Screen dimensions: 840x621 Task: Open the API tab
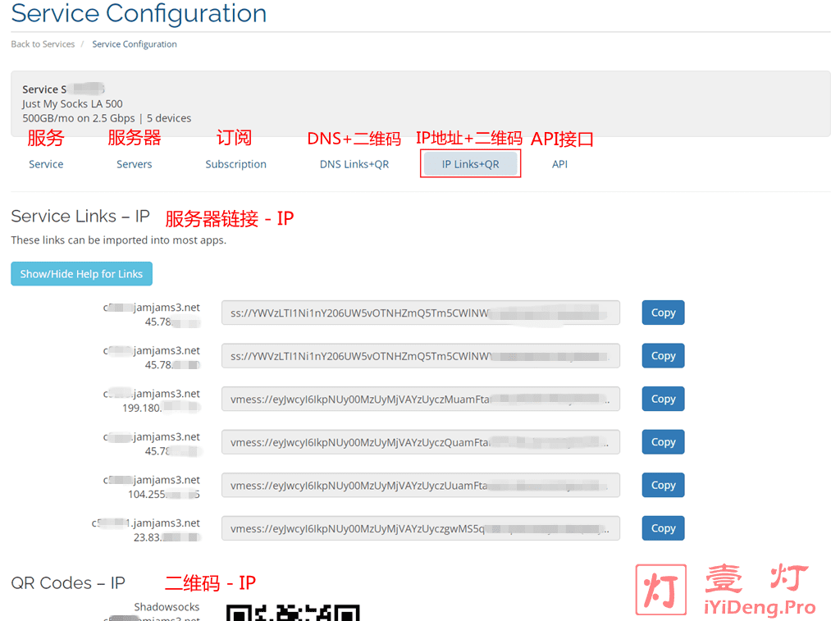559,164
